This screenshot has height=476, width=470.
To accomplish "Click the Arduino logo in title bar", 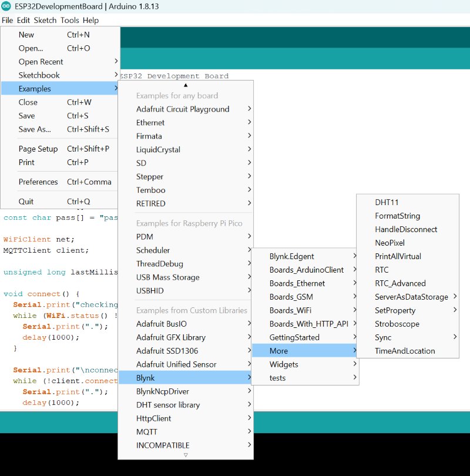I will click(x=6, y=6).
